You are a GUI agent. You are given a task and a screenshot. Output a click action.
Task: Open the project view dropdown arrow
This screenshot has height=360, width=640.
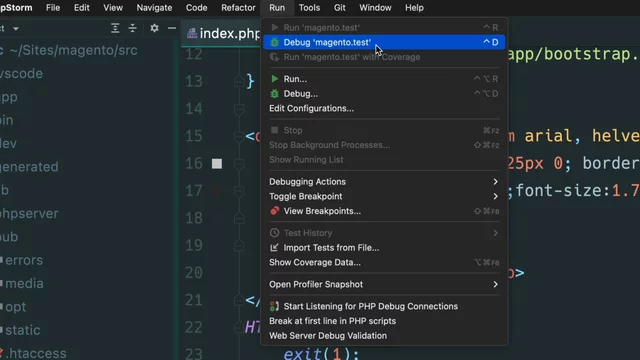(x=16, y=29)
